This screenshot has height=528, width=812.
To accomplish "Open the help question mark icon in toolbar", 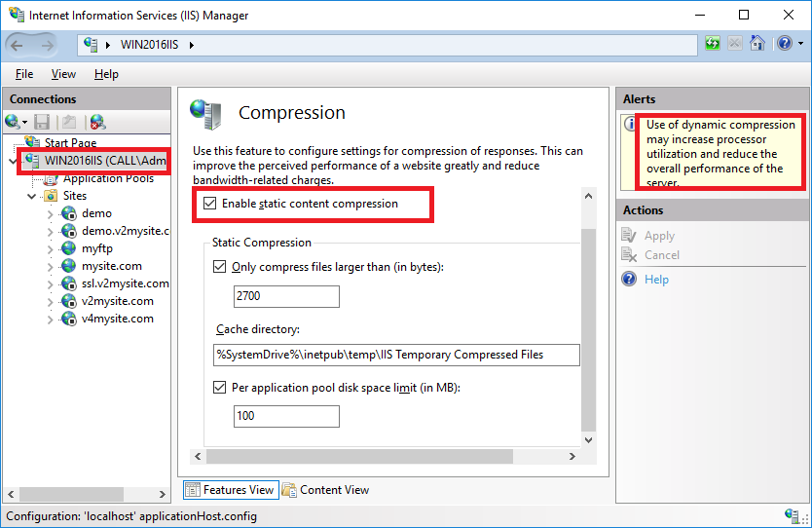I will [x=785, y=44].
